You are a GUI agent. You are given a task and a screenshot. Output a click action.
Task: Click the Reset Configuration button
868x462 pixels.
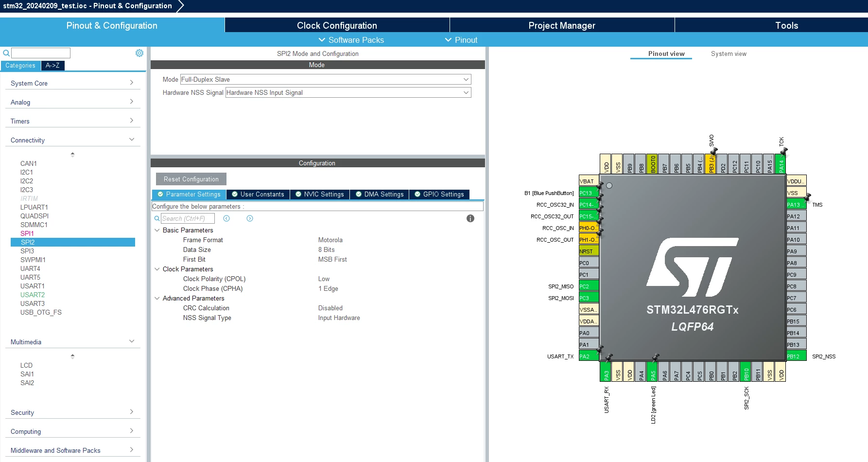click(191, 179)
